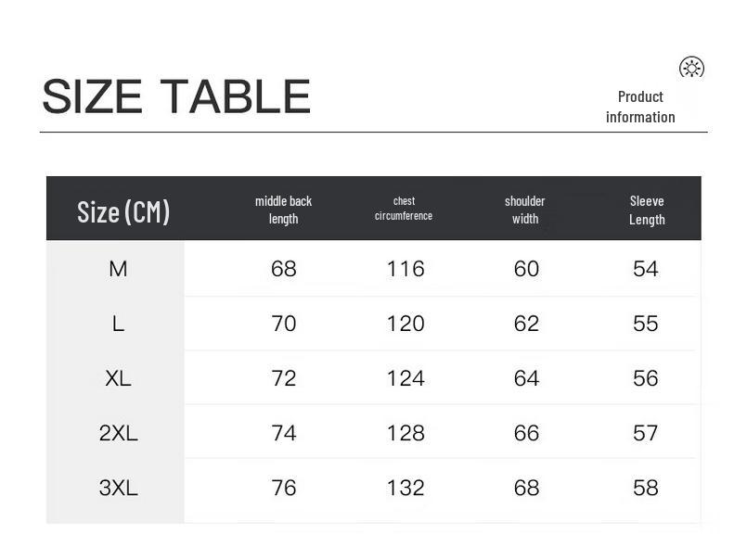Select the M size row label
747x560 pixels.
tap(118, 269)
